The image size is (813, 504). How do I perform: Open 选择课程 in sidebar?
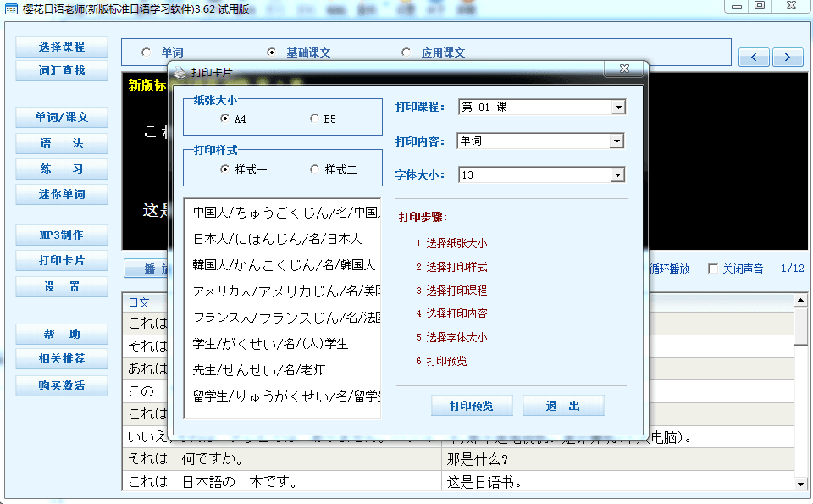click(62, 47)
